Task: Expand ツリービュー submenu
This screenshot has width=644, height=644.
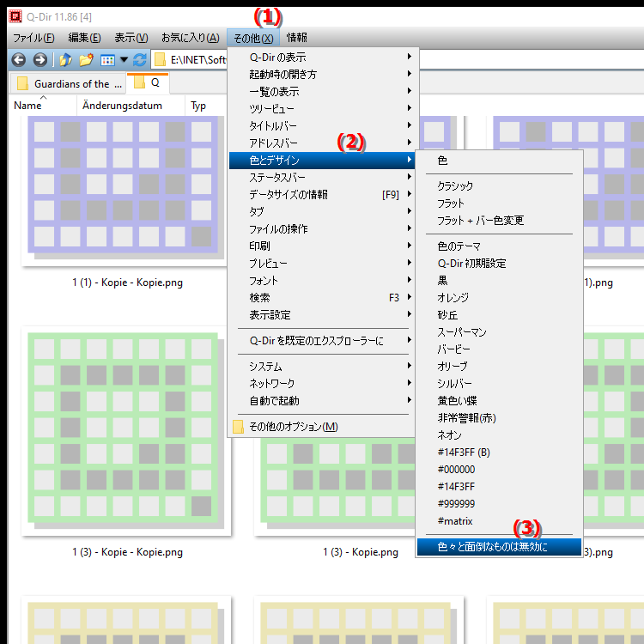Action: click(322, 109)
